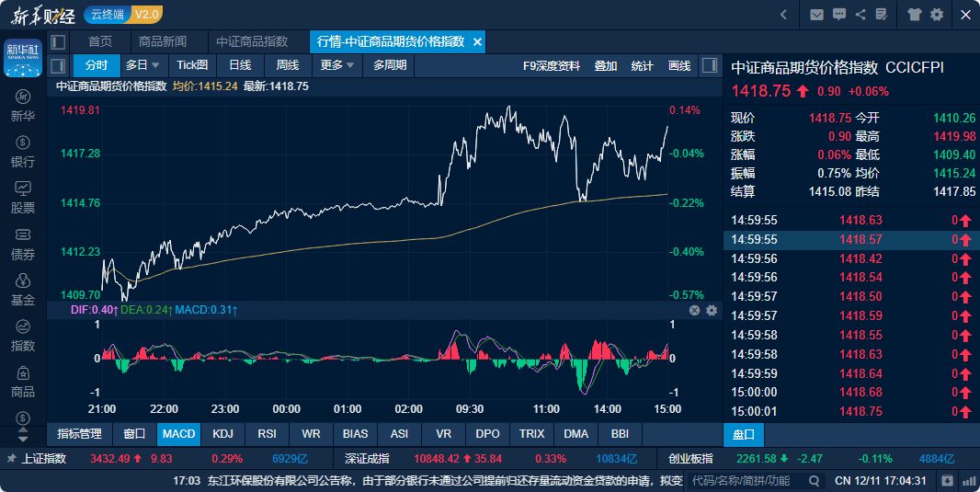980x492 pixels.
Task: Select 债券 (Bonds) sidebar icon
Action: (x=23, y=244)
